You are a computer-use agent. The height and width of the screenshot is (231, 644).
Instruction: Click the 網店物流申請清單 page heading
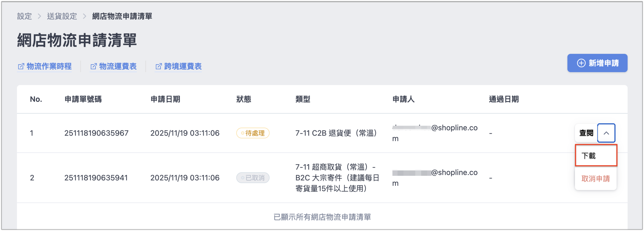(77, 40)
